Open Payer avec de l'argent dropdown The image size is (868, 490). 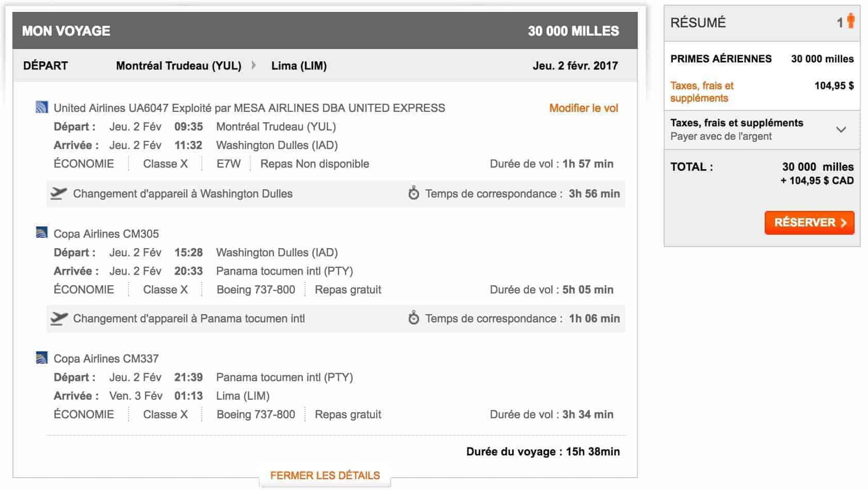tap(721, 136)
